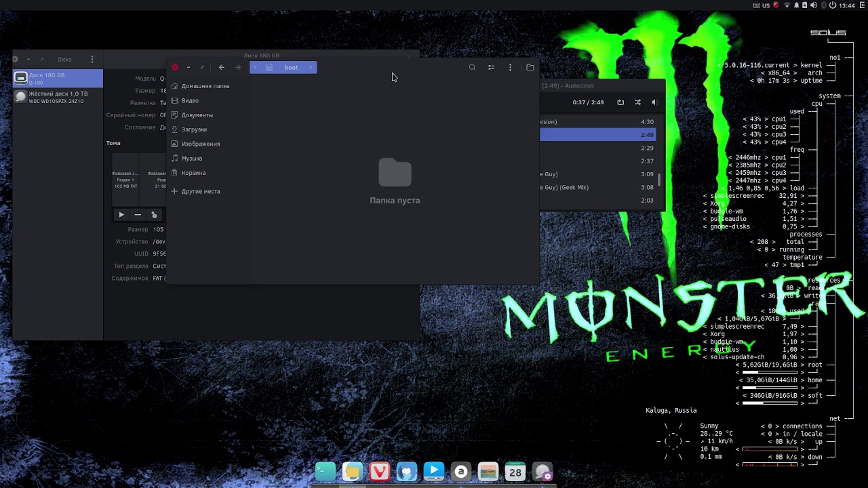This screenshot has height=488, width=868.
Task: Select the 3:09 track in Audacious playlist
Action: pos(597,174)
